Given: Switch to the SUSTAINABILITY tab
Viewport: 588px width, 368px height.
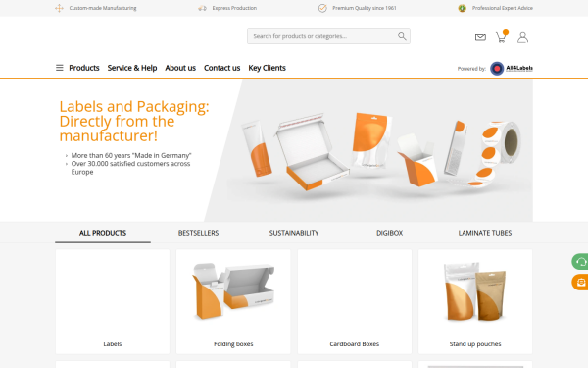Looking at the screenshot, I should point(294,233).
